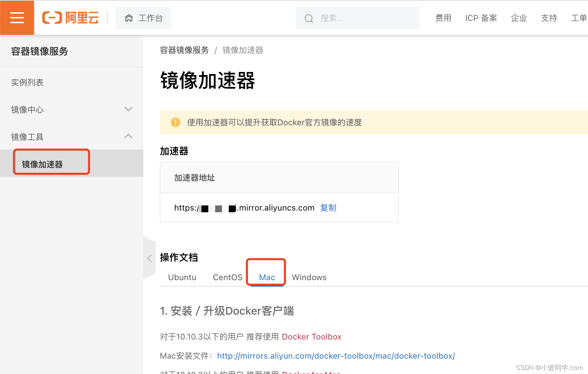The width and height of the screenshot is (588, 374).
Task: Click the 1. 安装 / 升级Docker客户端 heading
Action: [227, 311]
